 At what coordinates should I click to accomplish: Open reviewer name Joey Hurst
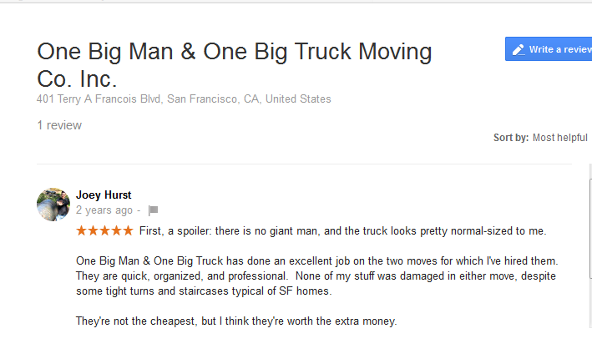[104, 195]
